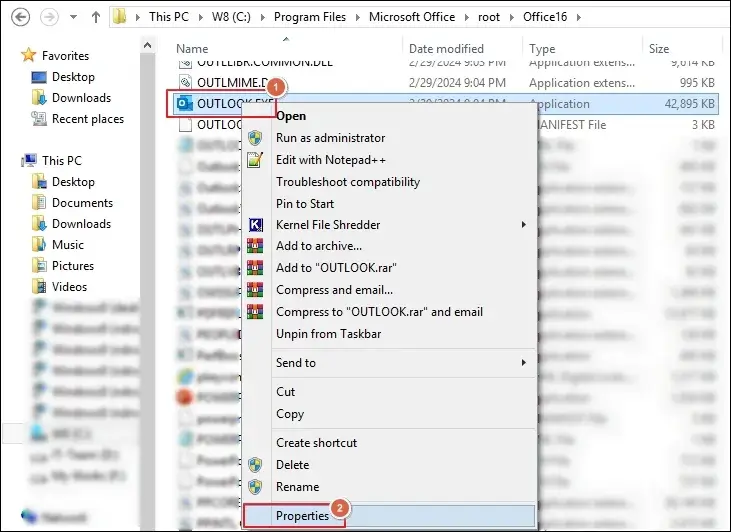Viewport: 731px width, 532px height.
Task: Sort by Size column header
Action: (x=659, y=48)
